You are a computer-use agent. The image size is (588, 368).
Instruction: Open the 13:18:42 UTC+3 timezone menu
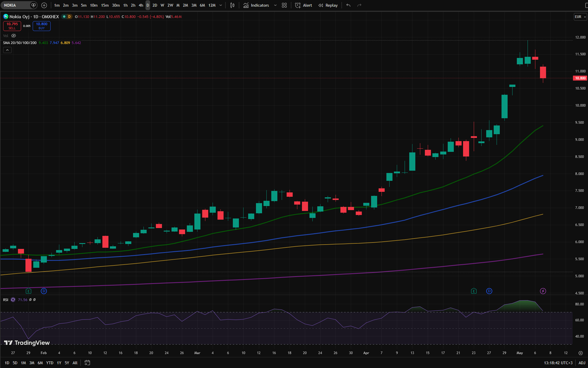pyautogui.click(x=557, y=363)
